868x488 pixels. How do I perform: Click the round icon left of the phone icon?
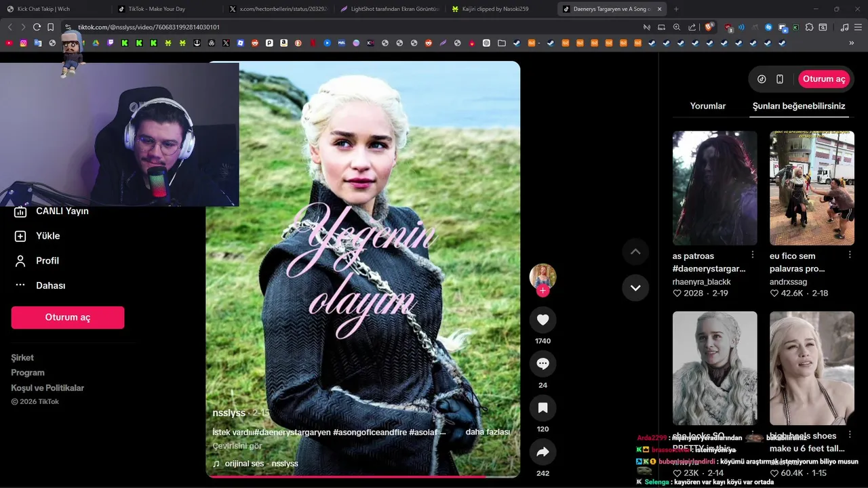coord(762,79)
